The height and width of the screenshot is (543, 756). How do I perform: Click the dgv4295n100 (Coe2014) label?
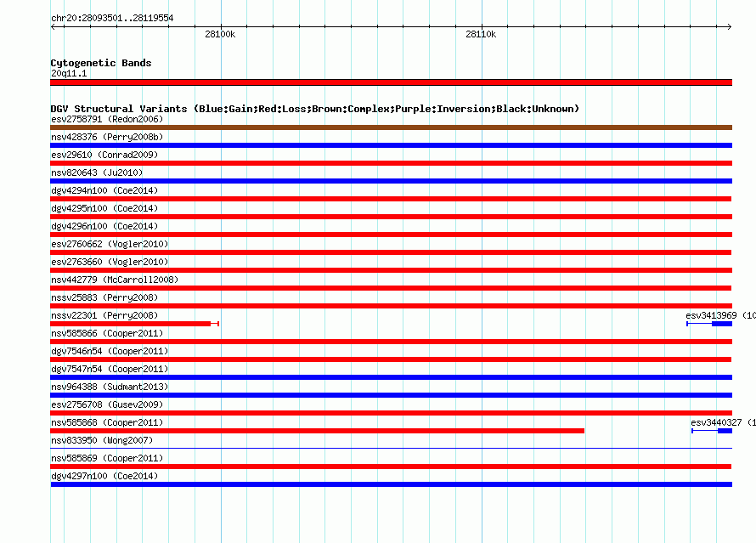[x=104, y=208]
